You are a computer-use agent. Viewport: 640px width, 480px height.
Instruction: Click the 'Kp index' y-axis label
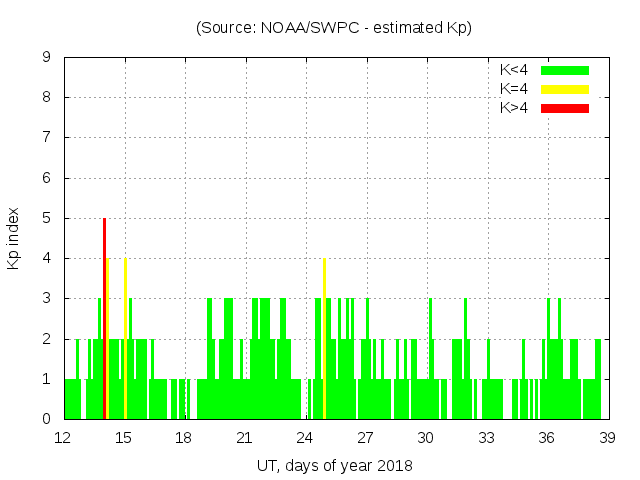coord(14,238)
